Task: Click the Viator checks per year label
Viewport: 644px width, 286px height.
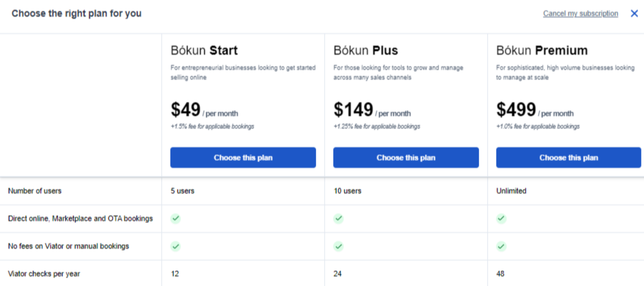Action: click(44, 274)
